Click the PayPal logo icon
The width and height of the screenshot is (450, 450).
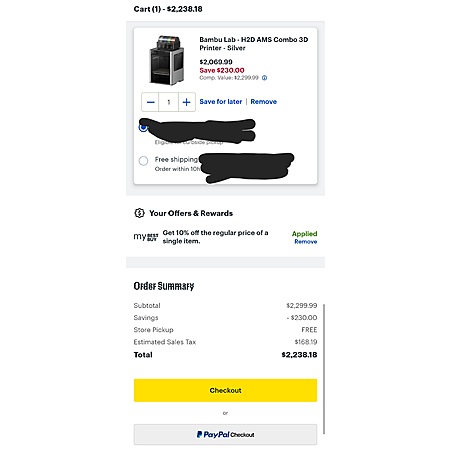[x=199, y=434]
